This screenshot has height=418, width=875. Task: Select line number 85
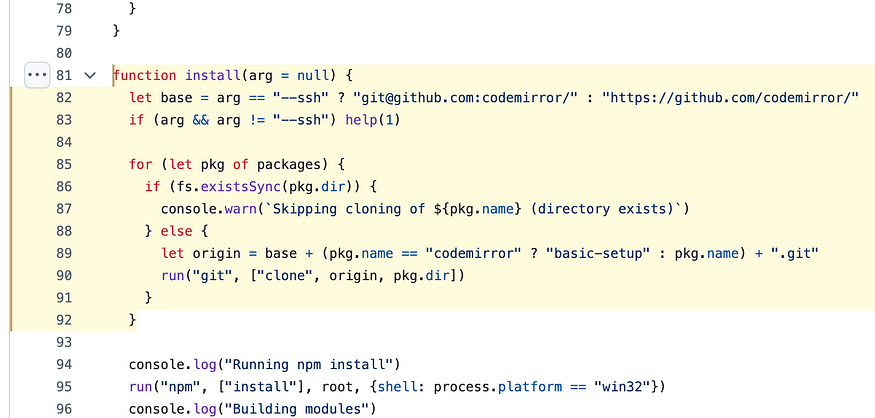click(x=64, y=165)
